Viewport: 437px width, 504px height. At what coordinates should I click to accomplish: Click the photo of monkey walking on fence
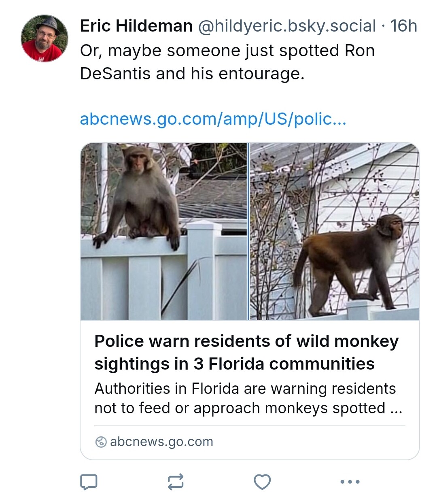click(x=335, y=231)
